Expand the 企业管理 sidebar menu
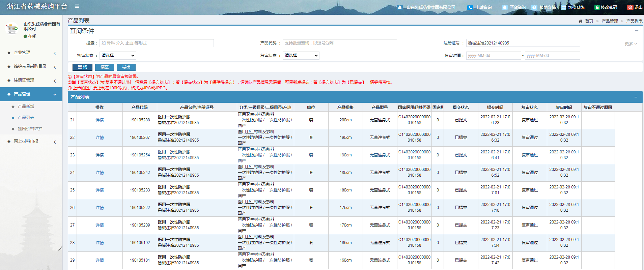 (x=31, y=53)
